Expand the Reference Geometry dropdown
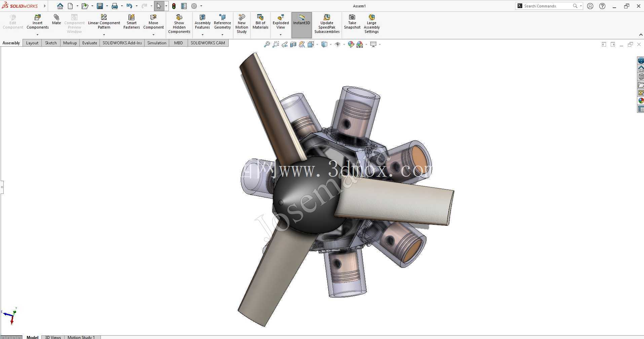Image resolution: width=644 pixels, height=339 pixels. tap(222, 35)
